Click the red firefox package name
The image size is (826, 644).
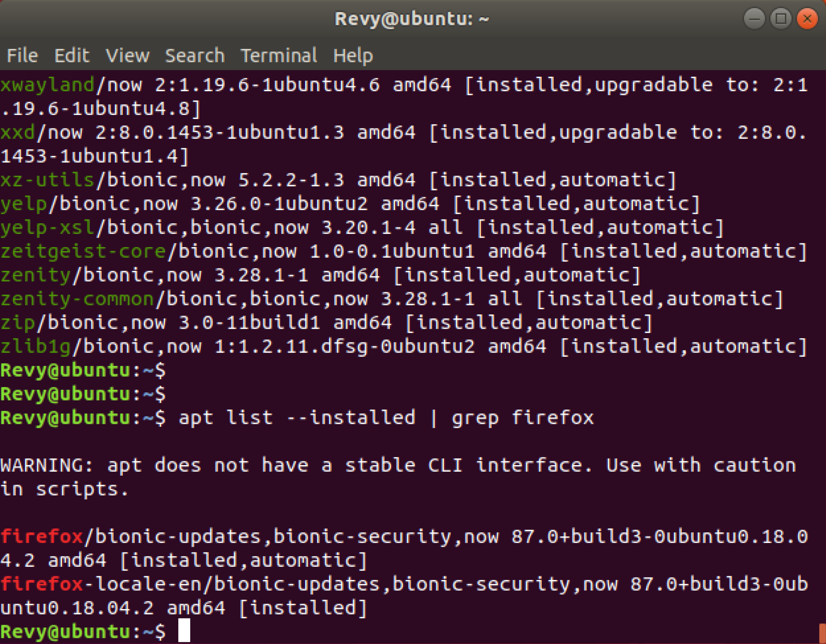(42, 536)
